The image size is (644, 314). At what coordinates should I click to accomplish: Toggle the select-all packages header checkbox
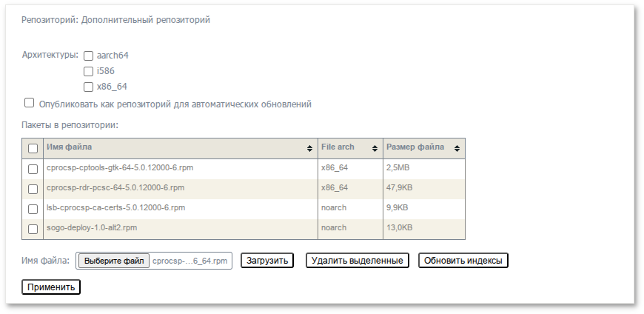(33, 148)
